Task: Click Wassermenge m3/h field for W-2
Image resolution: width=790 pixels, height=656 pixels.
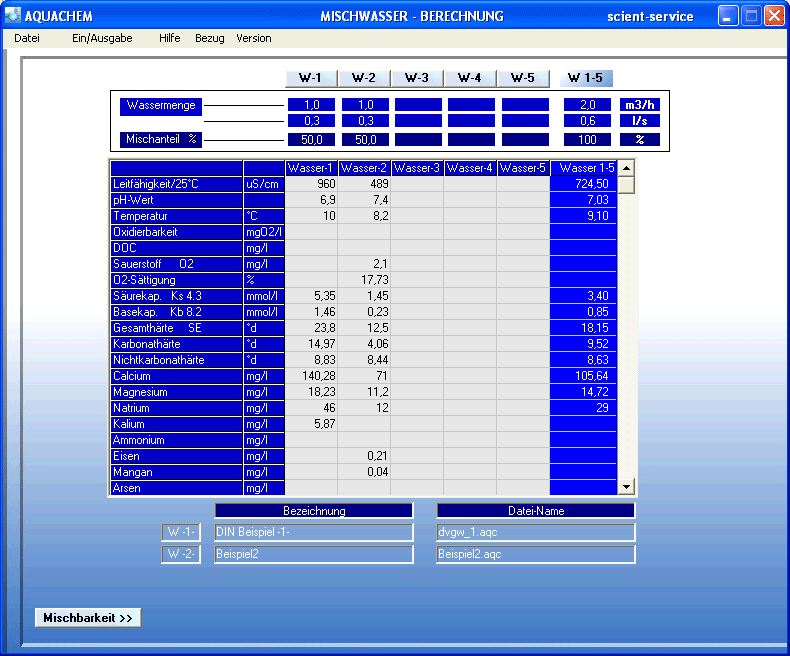Action: [x=365, y=105]
